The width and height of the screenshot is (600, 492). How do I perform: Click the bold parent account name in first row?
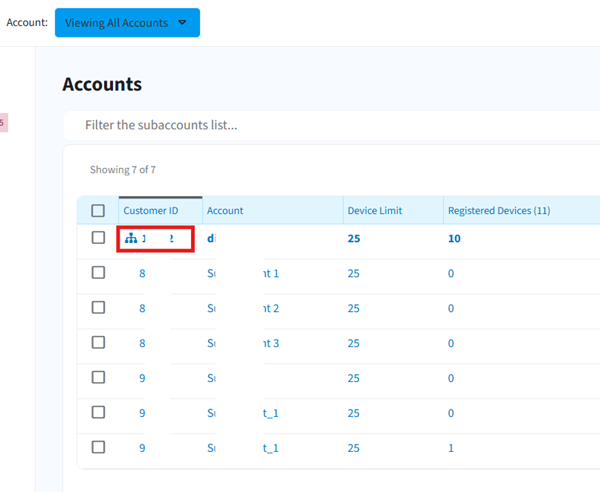click(211, 239)
